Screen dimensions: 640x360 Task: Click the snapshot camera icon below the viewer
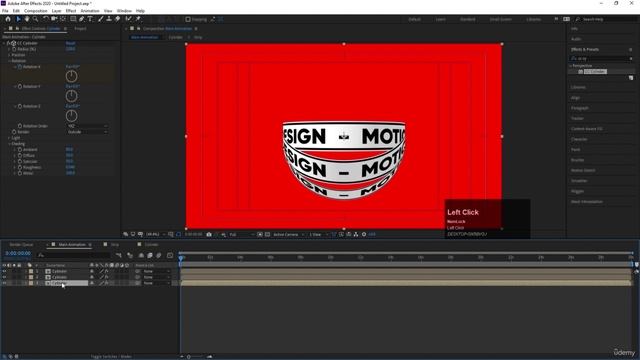click(209, 234)
